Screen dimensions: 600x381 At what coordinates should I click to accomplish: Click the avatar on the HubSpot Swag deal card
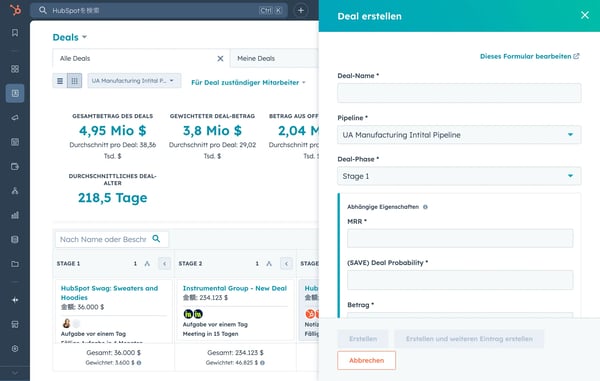67,323
